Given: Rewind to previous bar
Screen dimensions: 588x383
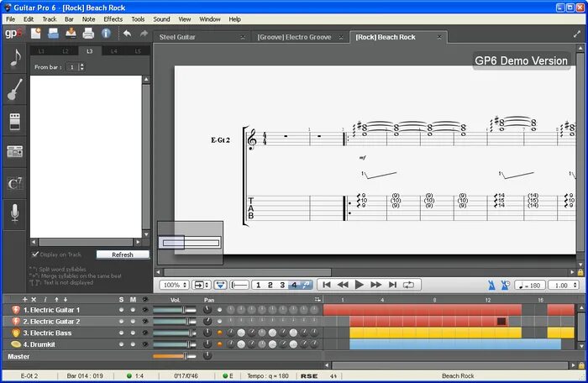Looking at the screenshot, I should pos(343,285).
